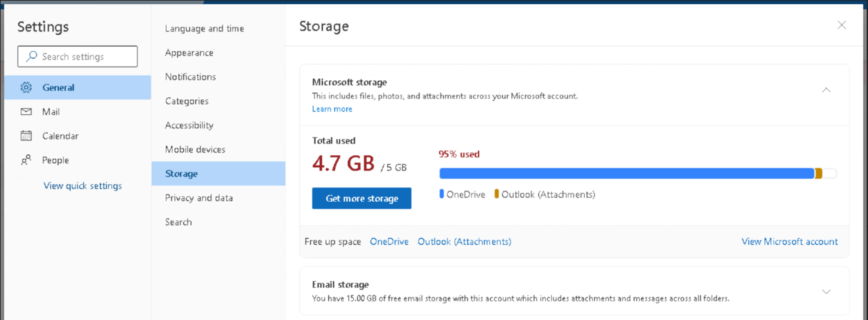Viewport: 868px width, 320px height.
Task: Click the General gear icon
Action: click(26, 87)
